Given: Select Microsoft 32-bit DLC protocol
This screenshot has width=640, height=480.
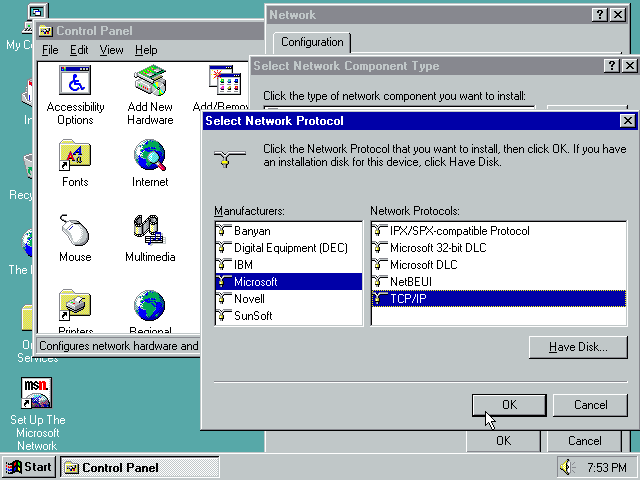Looking at the screenshot, I should pos(498,248).
